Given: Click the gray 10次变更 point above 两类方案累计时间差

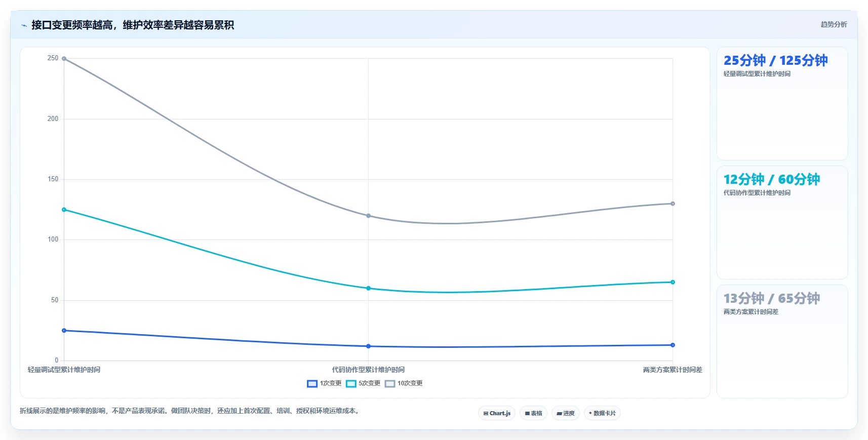Looking at the screenshot, I should tap(673, 204).
